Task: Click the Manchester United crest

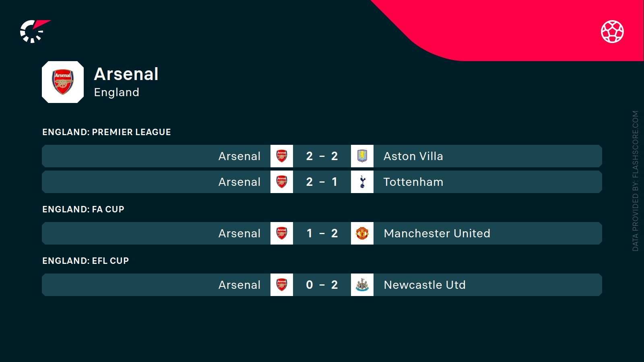Action: point(362,233)
